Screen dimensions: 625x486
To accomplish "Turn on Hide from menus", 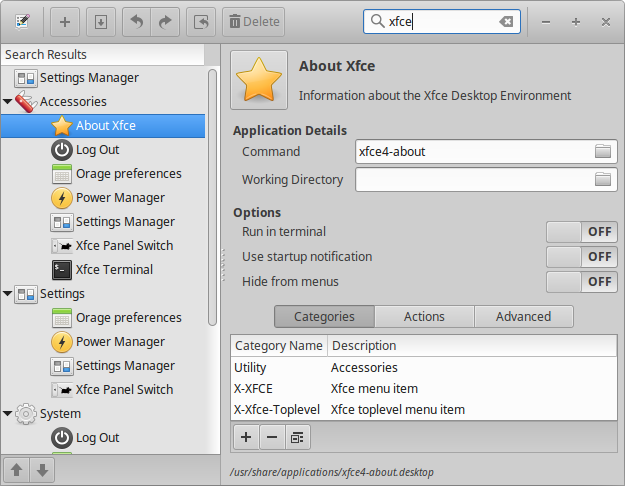I will pos(581,282).
